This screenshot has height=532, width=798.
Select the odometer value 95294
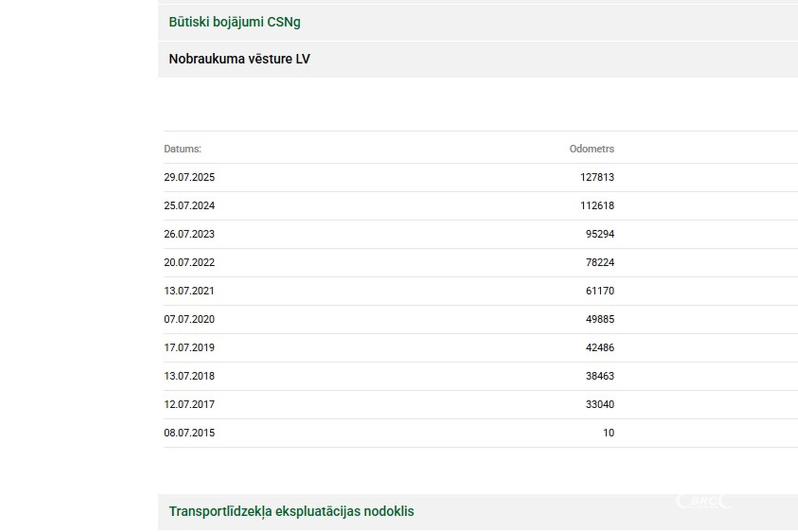click(x=600, y=234)
